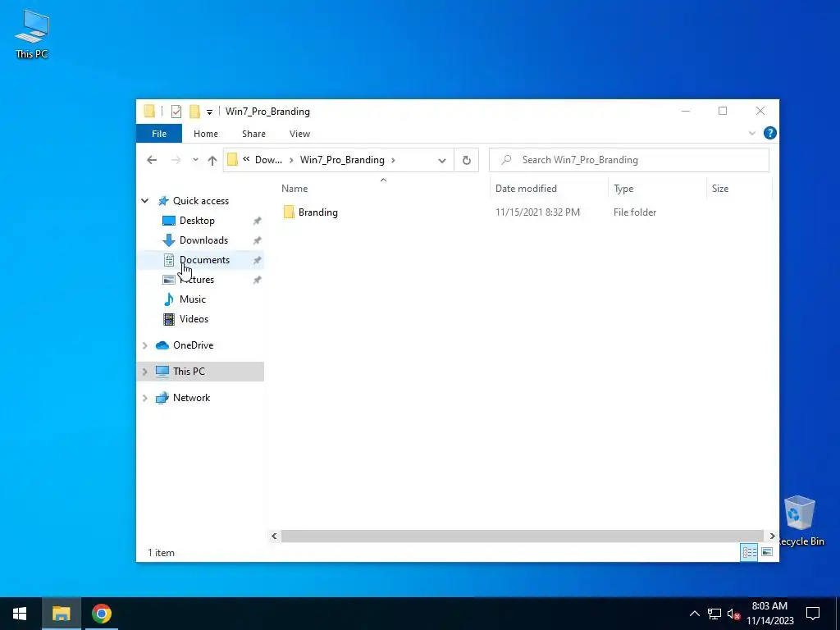Click File Explorer on the taskbar

61,614
